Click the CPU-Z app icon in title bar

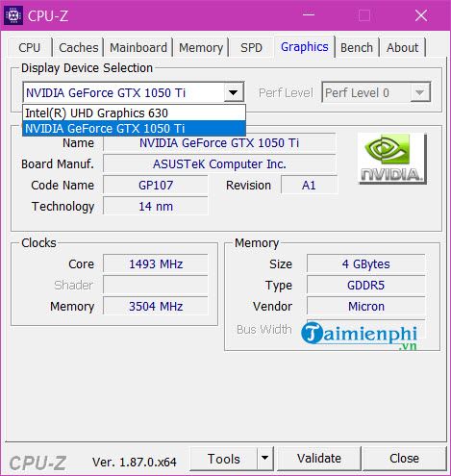pos(13,15)
